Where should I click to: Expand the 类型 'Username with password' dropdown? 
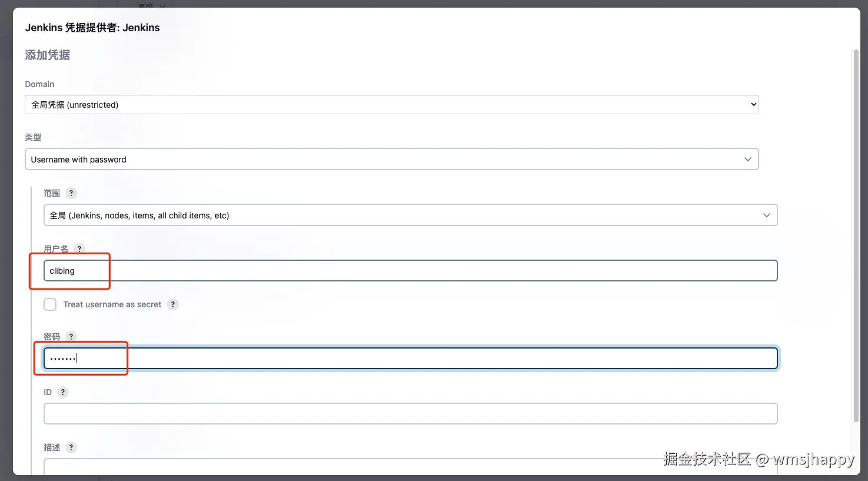(x=391, y=160)
